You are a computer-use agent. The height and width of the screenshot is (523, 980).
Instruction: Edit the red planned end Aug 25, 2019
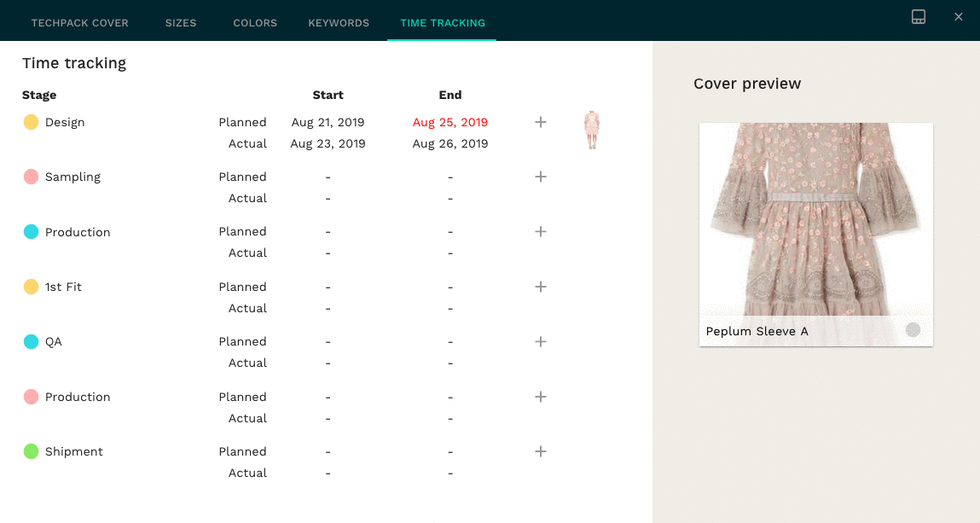450,123
